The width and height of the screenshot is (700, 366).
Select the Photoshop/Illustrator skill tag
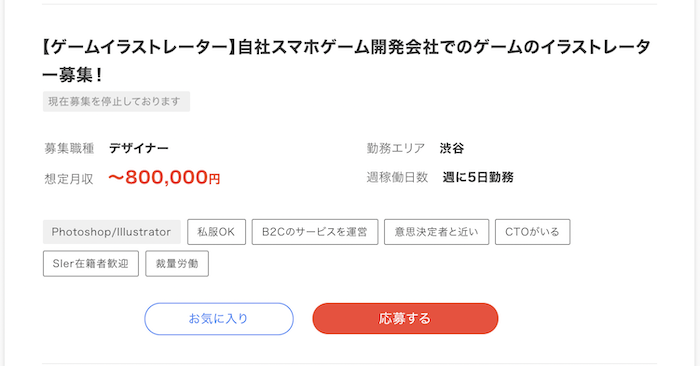tap(112, 232)
